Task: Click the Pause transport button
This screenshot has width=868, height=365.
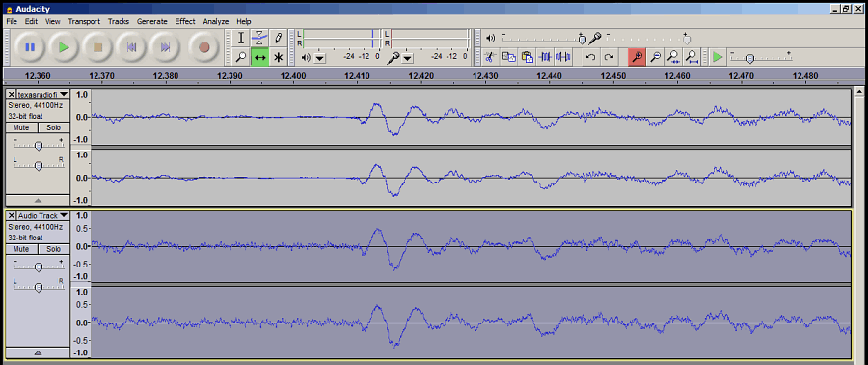Action: 30,47
